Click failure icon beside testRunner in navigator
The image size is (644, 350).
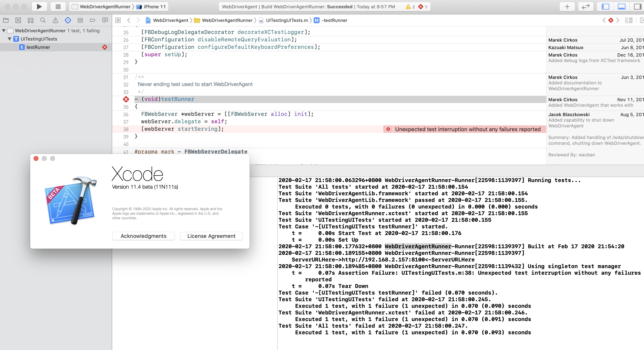[x=105, y=47]
